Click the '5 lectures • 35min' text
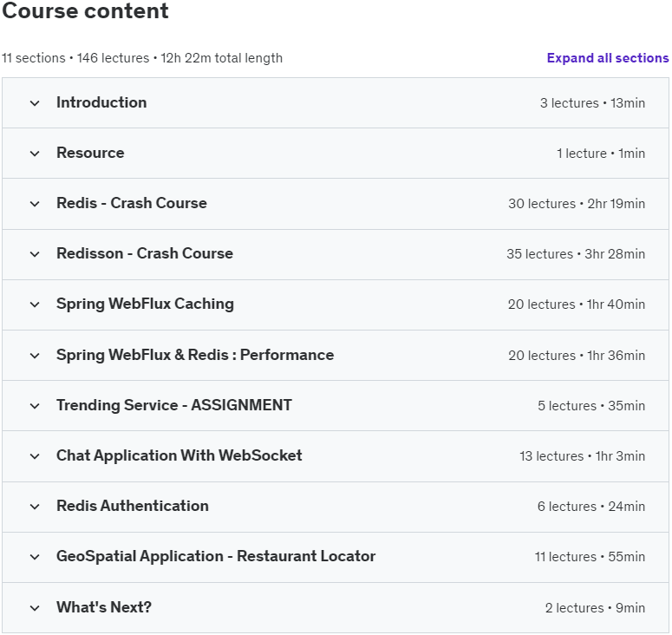 tap(591, 406)
